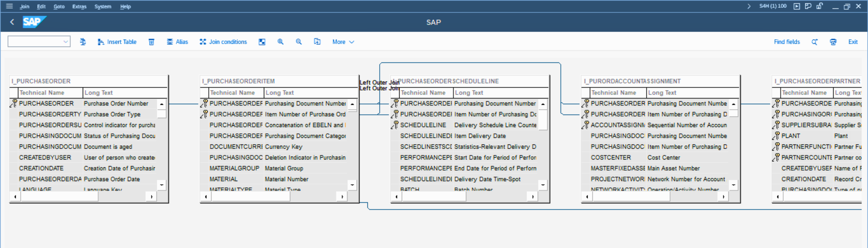This screenshot has width=868, height=248.
Task: Click the Insert Table button
Action: [117, 42]
